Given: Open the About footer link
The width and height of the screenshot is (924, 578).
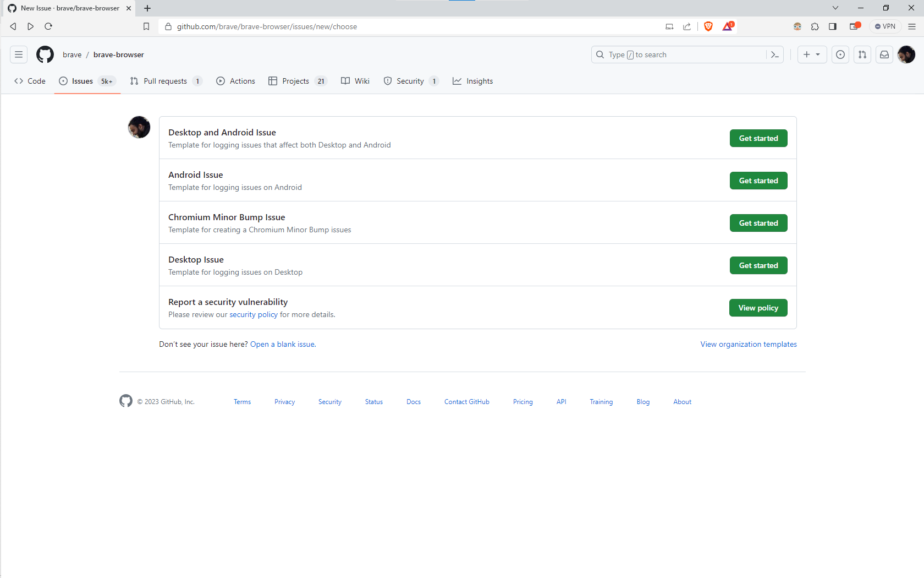Looking at the screenshot, I should tap(683, 402).
